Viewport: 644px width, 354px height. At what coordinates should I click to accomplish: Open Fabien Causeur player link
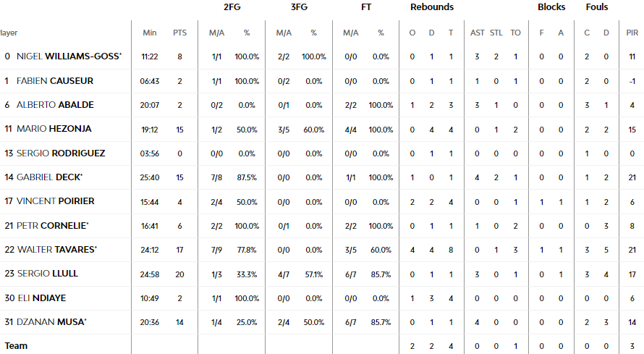click(x=54, y=81)
